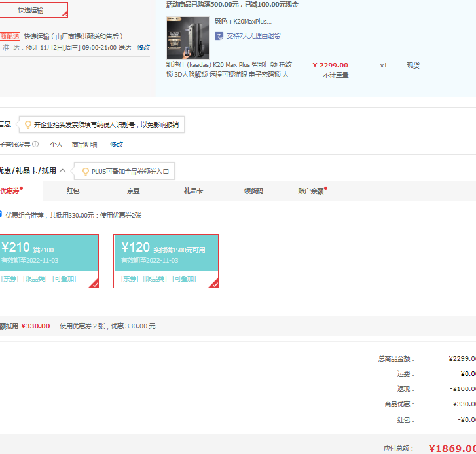Toggle the 优惠组合推荐 checkbox
The image size is (476, 454).
click(1, 214)
